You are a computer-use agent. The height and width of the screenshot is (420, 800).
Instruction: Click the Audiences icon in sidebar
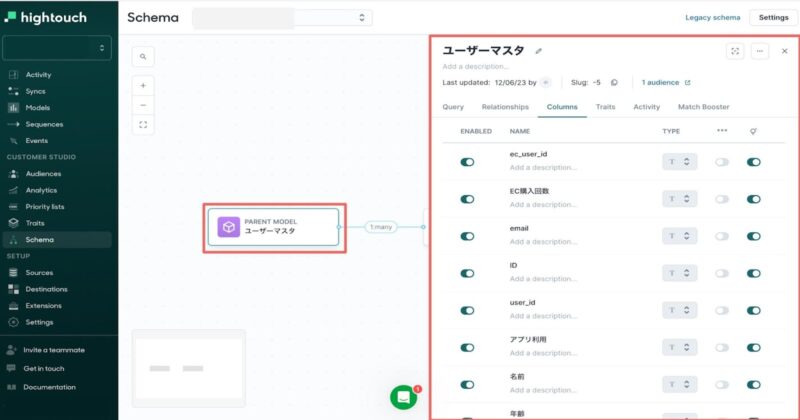[x=14, y=174]
